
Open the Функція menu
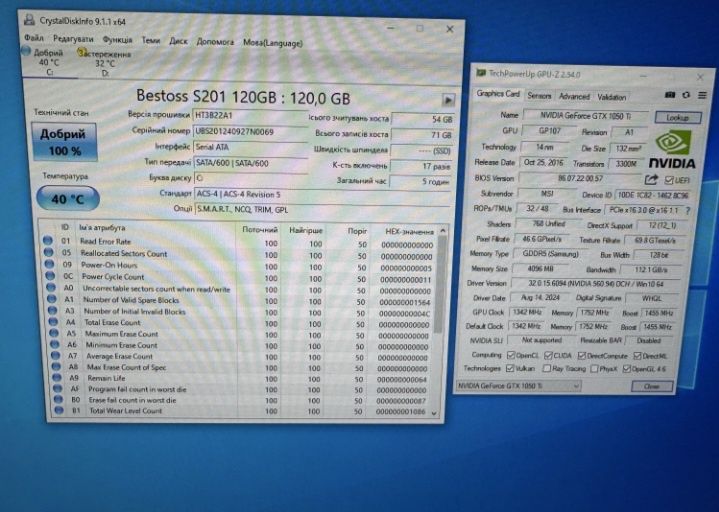[x=117, y=40]
